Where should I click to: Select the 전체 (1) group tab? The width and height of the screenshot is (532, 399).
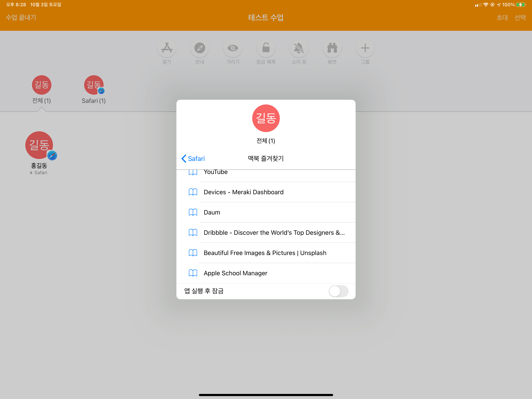[41, 90]
